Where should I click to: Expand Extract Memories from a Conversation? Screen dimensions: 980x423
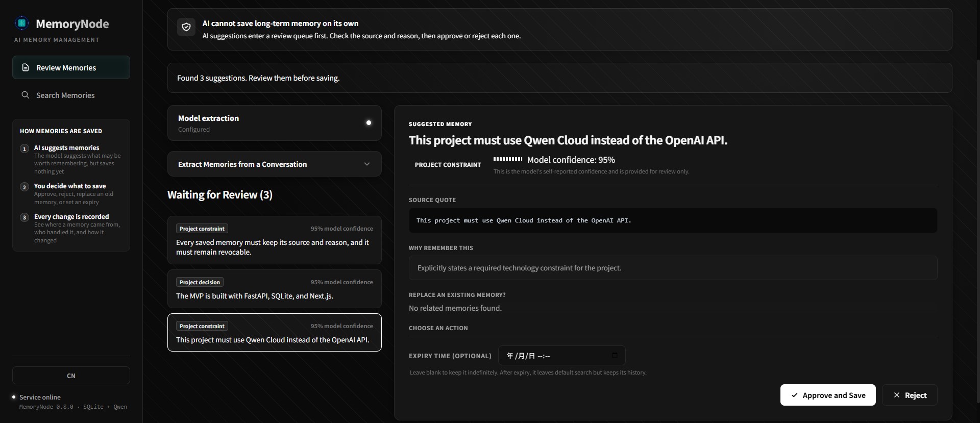click(x=275, y=164)
